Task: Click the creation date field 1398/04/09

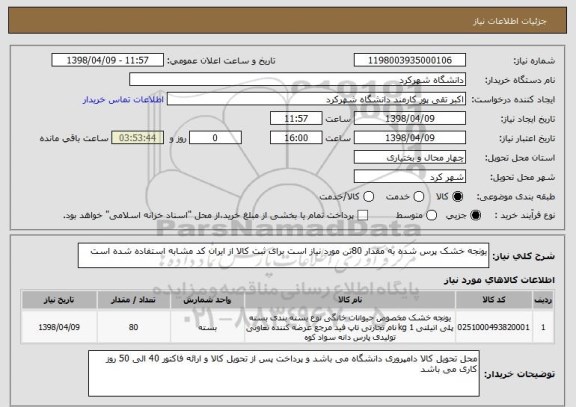Action: (x=410, y=119)
